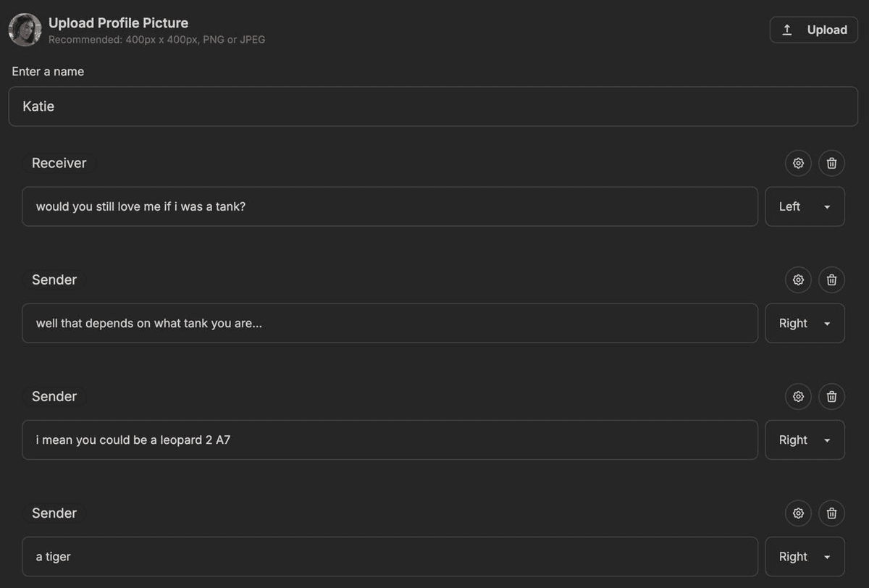869x588 pixels.
Task: Delete the 'a tiger' message
Action: point(831,513)
